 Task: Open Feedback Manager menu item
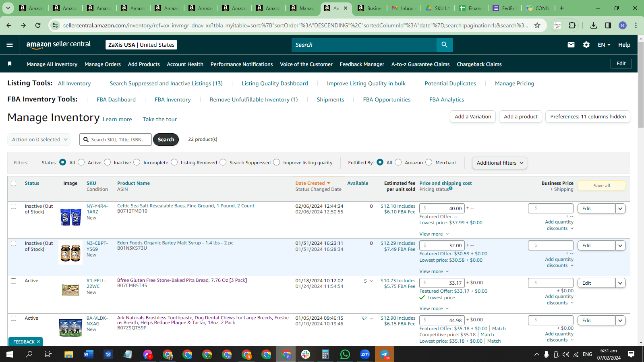click(362, 64)
